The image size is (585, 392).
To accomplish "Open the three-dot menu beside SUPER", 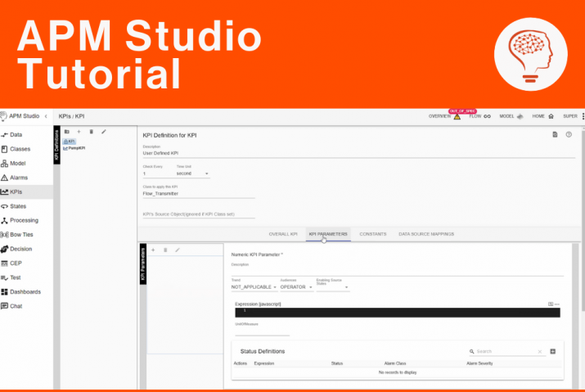I will click(x=583, y=116).
